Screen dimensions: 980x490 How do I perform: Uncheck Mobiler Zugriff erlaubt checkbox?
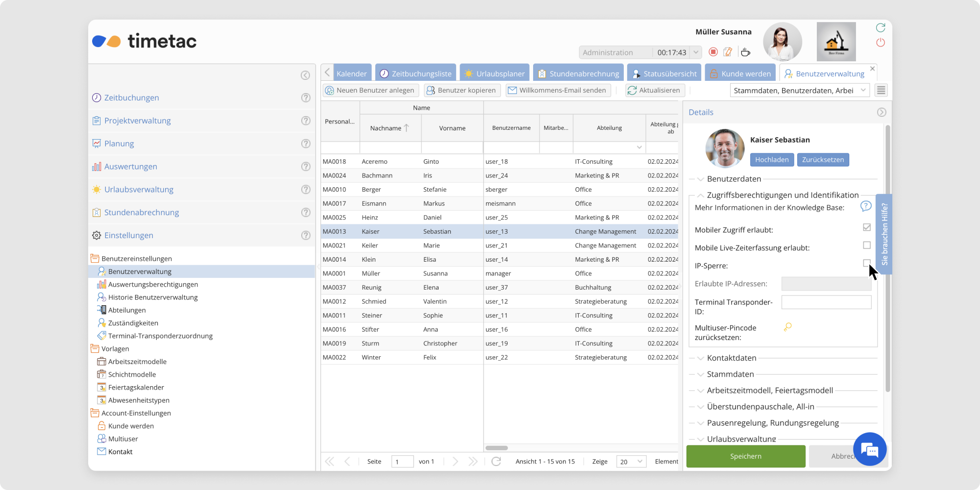click(x=867, y=227)
